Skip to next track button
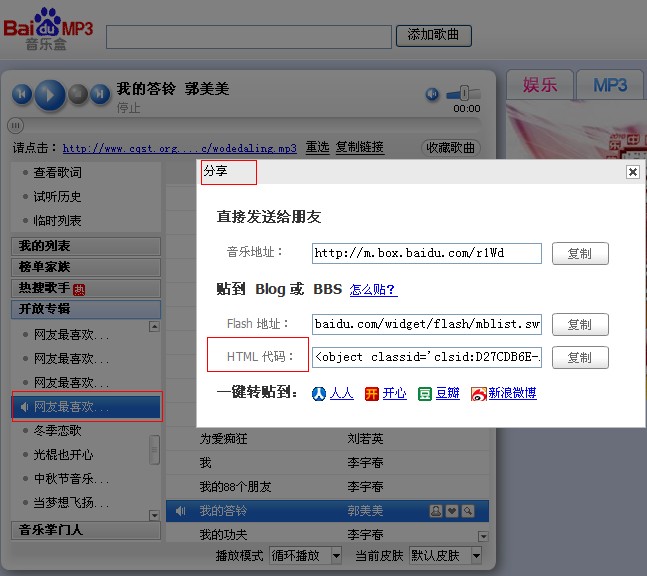647x576 pixels. pos(100,94)
